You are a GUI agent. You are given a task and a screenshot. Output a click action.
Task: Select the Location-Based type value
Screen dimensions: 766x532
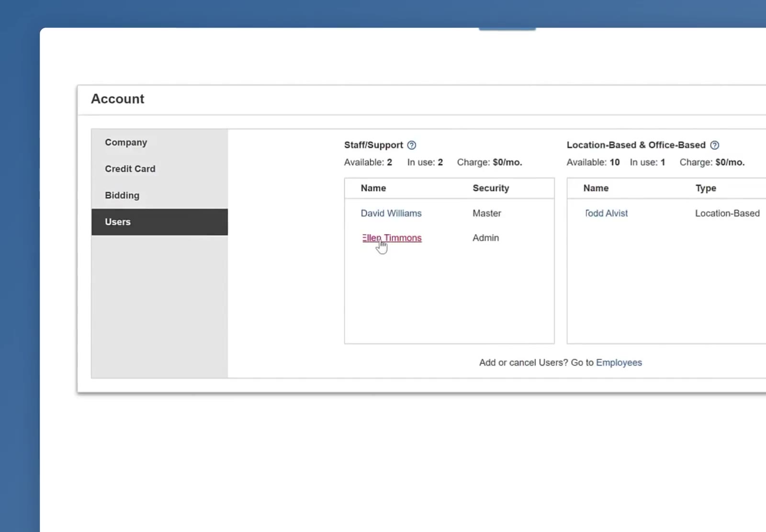tap(727, 213)
